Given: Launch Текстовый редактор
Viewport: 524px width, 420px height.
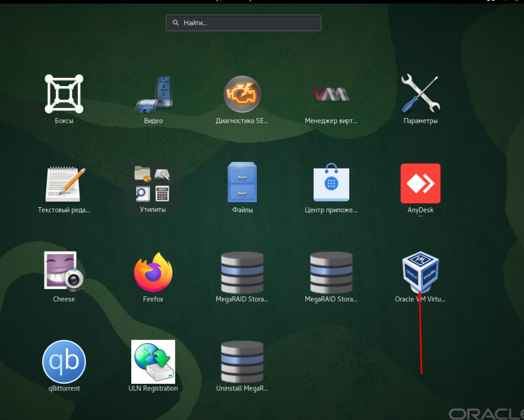Looking at the screenshot, I should pos(65,184).
